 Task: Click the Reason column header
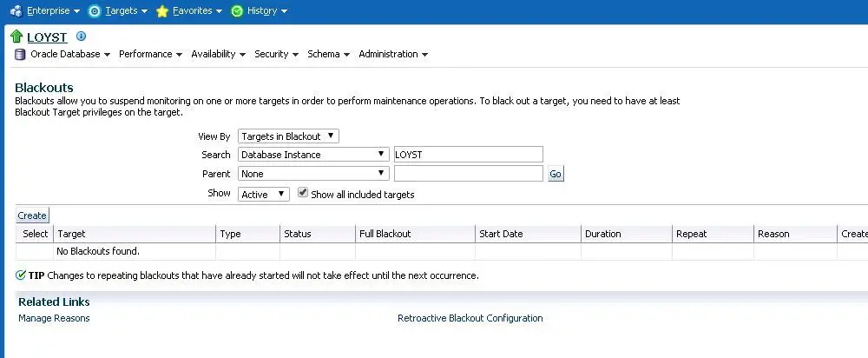795,234
